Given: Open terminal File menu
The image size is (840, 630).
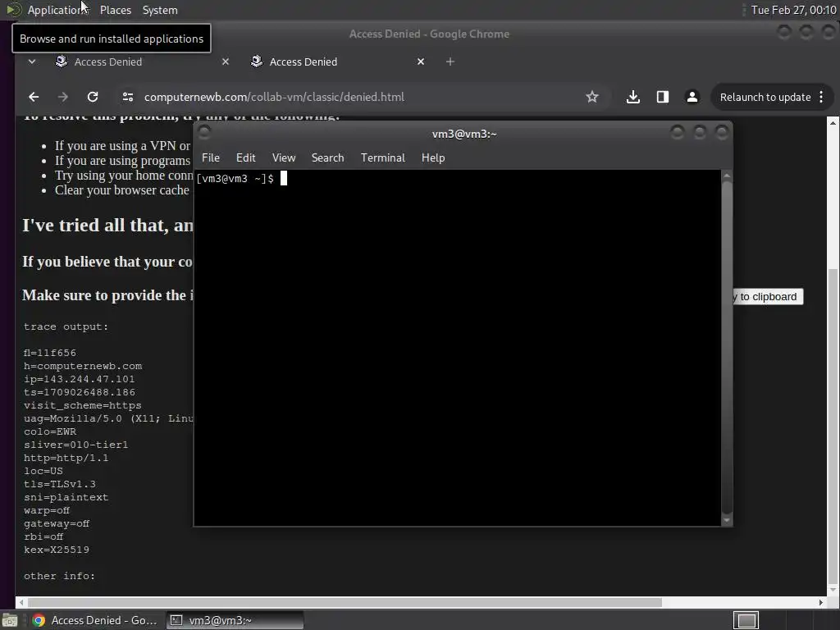Looking at the screenshot, I should [x=211, y=157].
